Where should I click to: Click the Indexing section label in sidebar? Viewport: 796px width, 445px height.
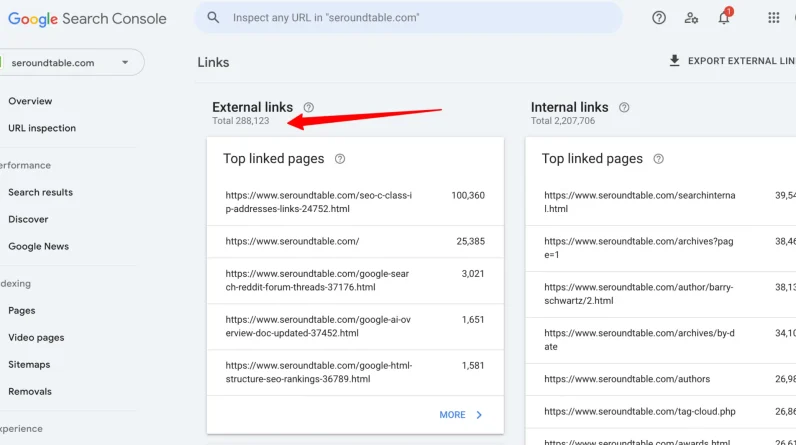tap(15, 284)
